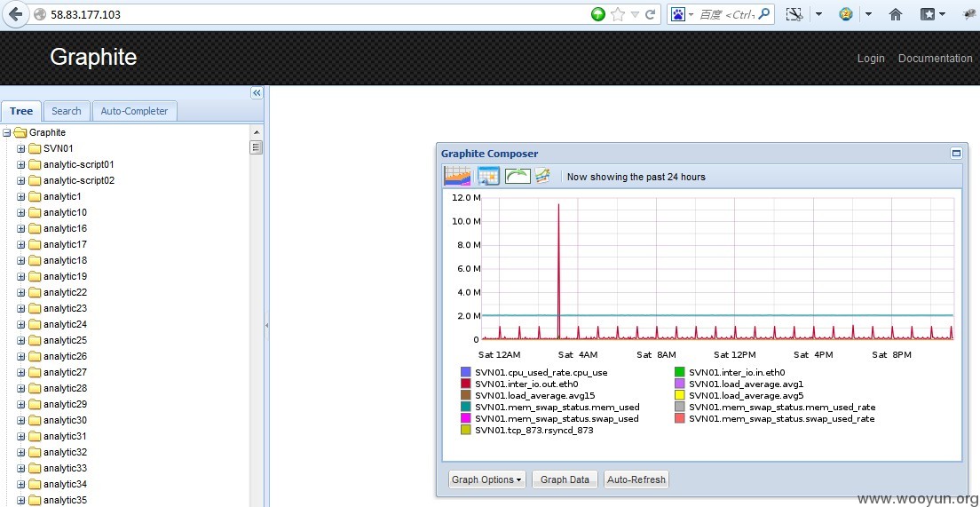
Task: Click the Baidu search input field
Action: point(725,14)
